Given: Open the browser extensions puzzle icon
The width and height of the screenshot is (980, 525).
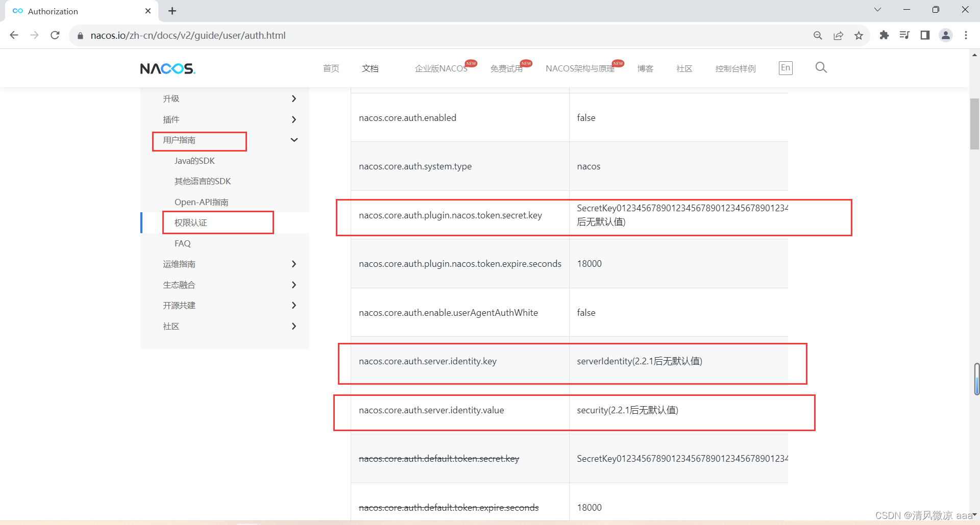Looking at the screenshot, I should pos(884,35).
